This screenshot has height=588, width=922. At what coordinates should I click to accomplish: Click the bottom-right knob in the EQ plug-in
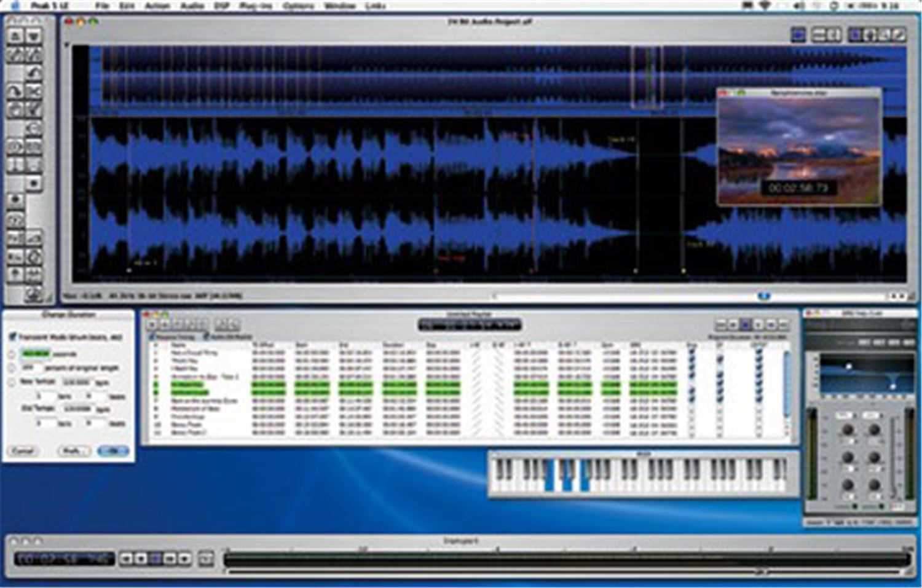tap(875, 485)
